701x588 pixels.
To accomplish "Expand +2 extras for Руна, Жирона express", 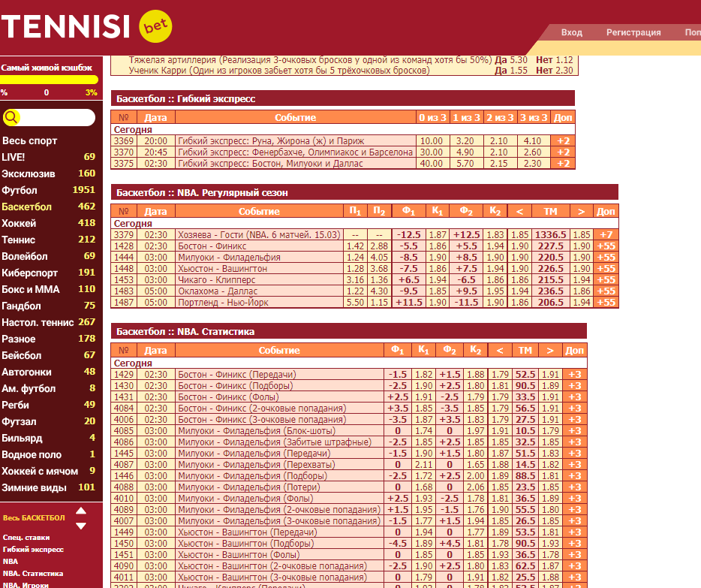I will 563,141.
